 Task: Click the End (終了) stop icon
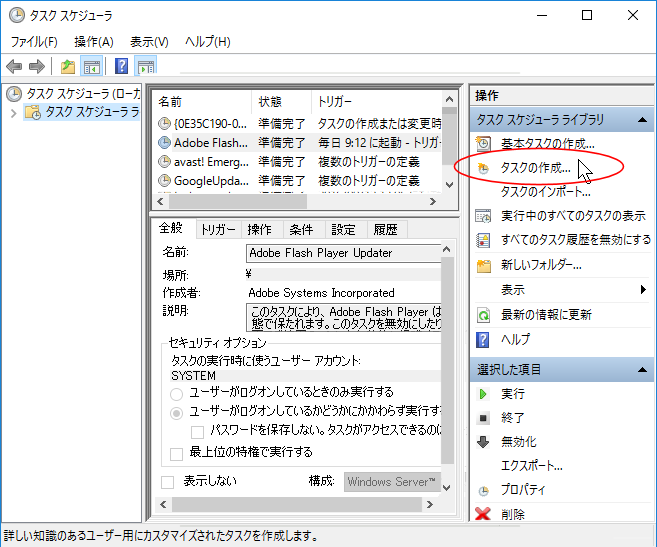point(484,418)
